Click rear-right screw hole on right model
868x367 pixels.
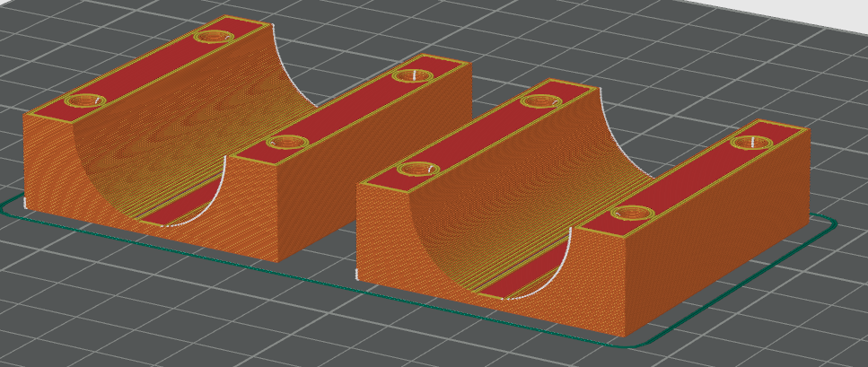(x=750, y=143)
